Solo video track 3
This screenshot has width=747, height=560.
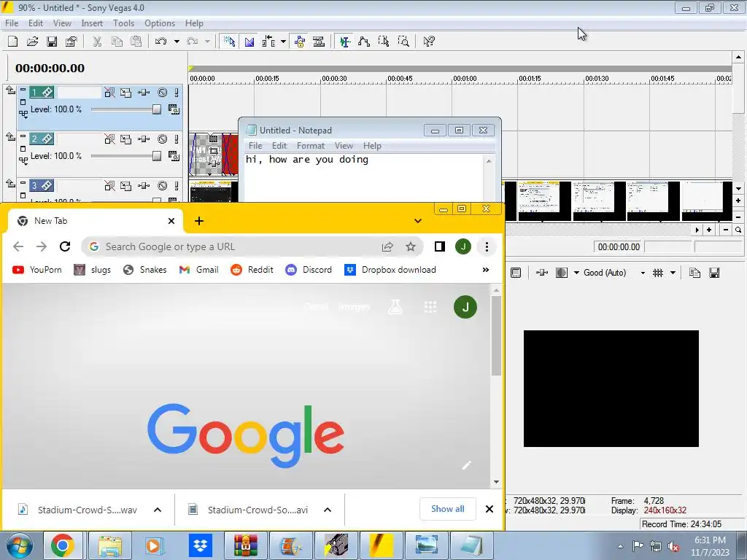pyautogui.click(x=177, y=186)
